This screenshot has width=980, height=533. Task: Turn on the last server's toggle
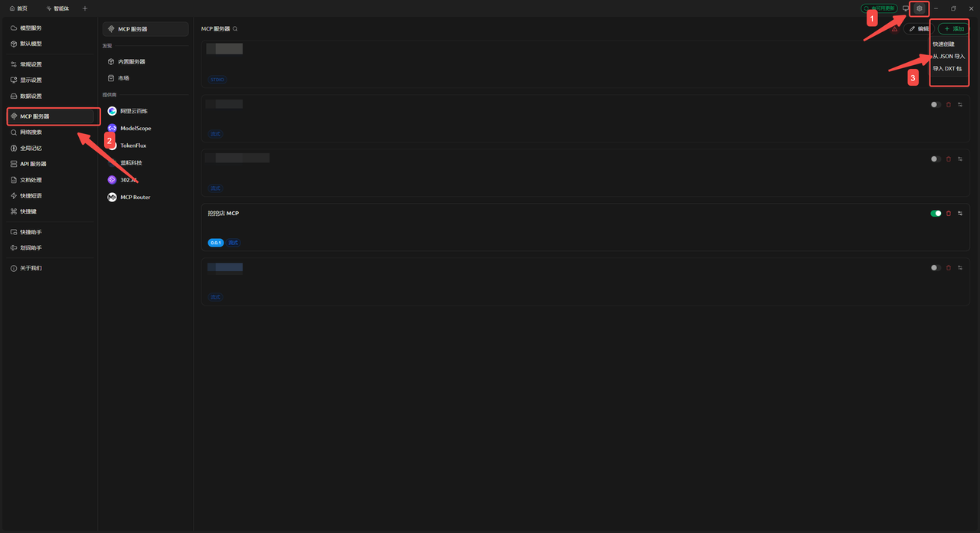936,268
